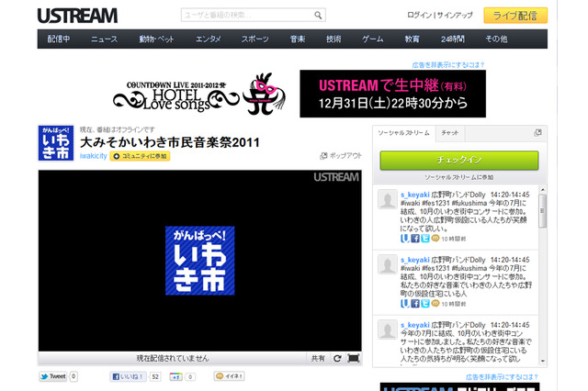Click mixi icon under second post
The width and height of the screenshot is (588, 391).
point(435,303)
